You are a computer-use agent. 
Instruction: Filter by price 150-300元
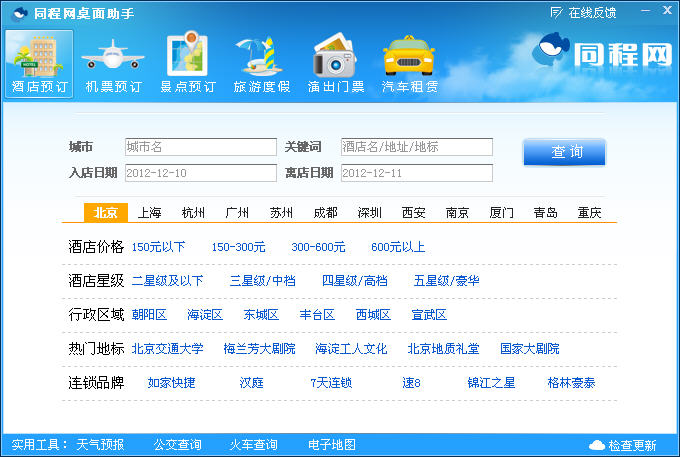pyautogui.click(x=238, y=247)
